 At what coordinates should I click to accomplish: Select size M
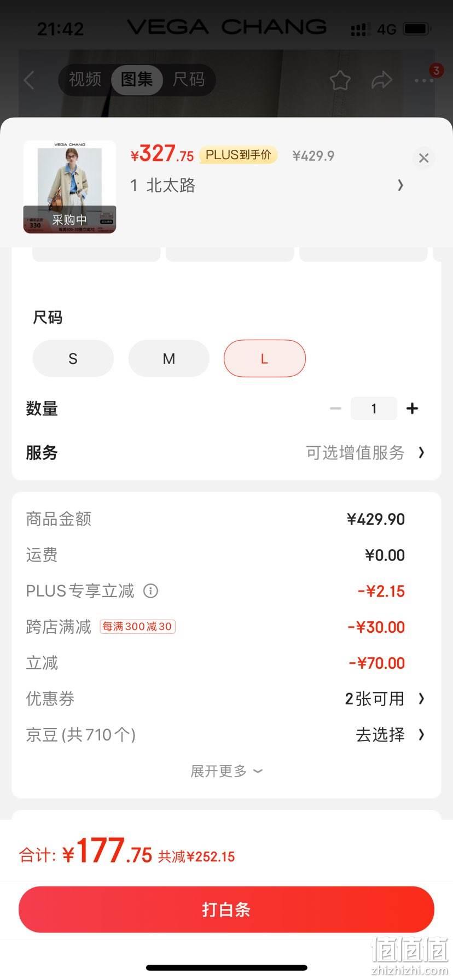pyautogui.click(x=169, y=358)
